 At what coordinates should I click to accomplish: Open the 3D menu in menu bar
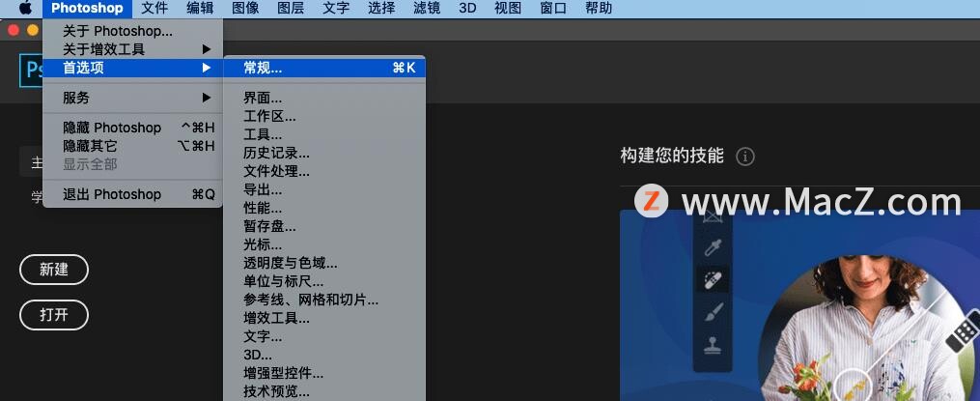[x=467, y=8]
